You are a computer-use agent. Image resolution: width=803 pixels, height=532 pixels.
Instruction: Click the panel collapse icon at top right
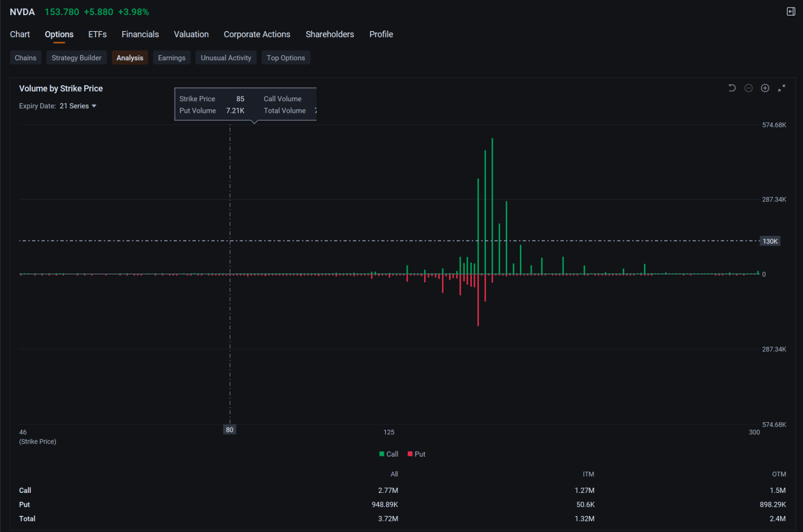(791, 12)
